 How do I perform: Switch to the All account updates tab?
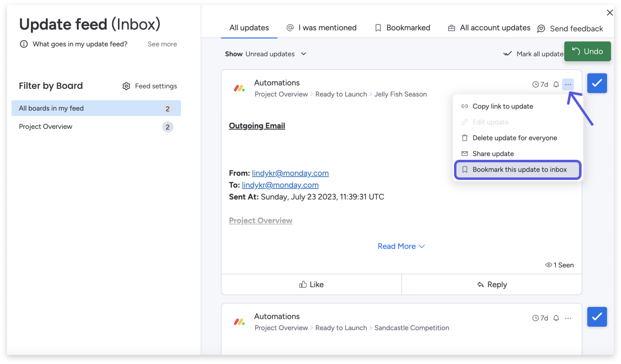(x=489, y=28)
